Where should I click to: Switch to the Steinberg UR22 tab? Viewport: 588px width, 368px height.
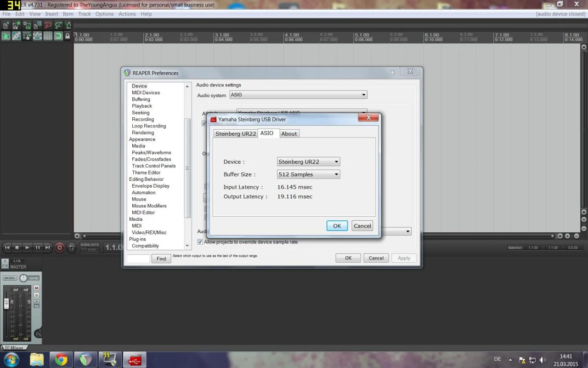[x=236, y=133]
